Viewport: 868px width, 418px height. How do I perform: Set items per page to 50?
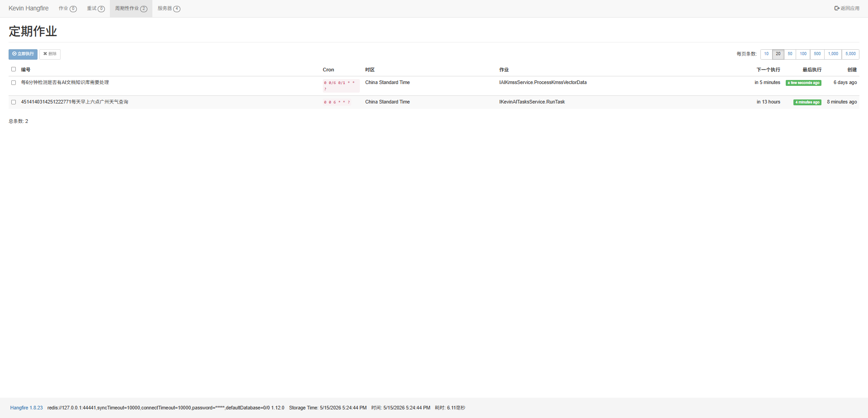tap(790, 54)
